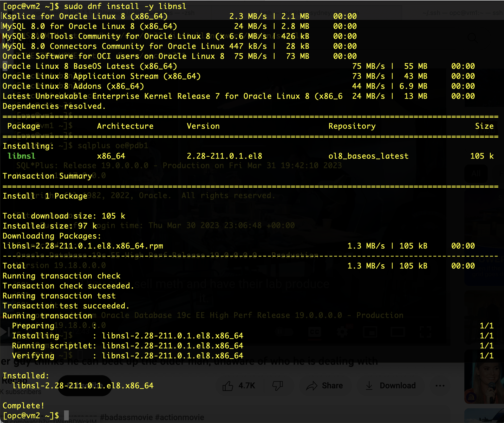
Task: Toggle closed captions with CC icon
Action: 315,332
